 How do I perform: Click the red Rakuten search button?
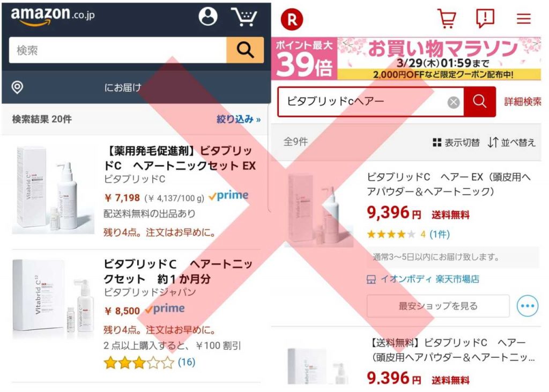click(480, 102)
